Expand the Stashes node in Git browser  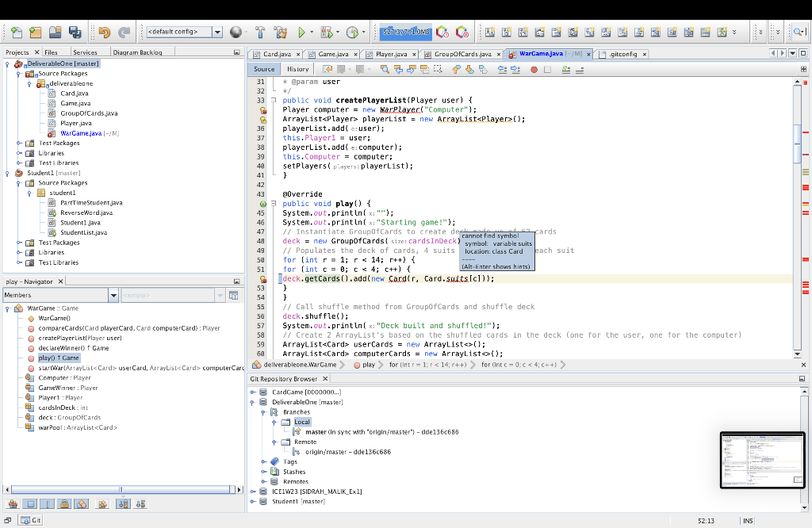pos(264,472)
